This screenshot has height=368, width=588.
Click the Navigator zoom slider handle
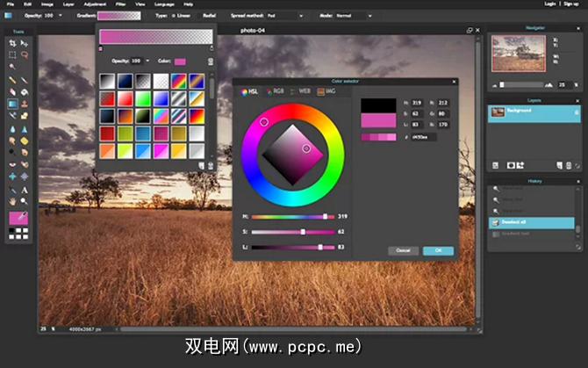[502, 85]
